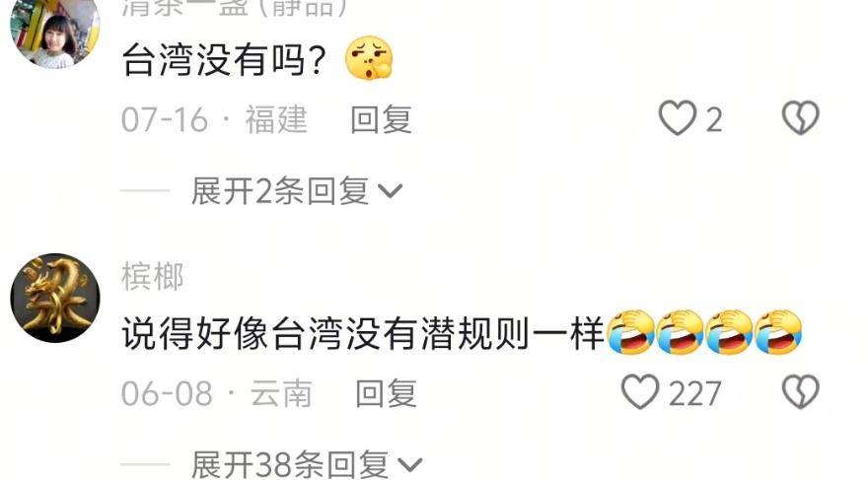The image size is (868, 480).
Task: Open the golden dragon avatar profile
Action: click(x=55, y=298)
